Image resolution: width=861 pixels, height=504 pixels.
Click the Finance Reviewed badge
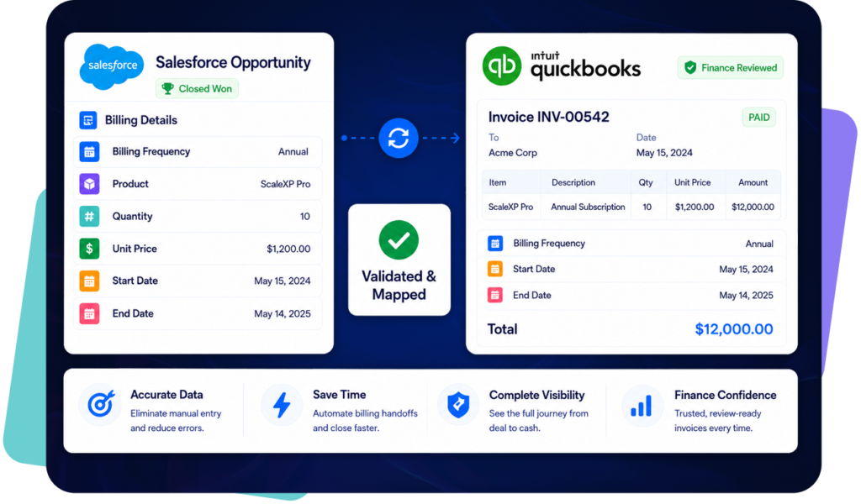coord(731,67)
